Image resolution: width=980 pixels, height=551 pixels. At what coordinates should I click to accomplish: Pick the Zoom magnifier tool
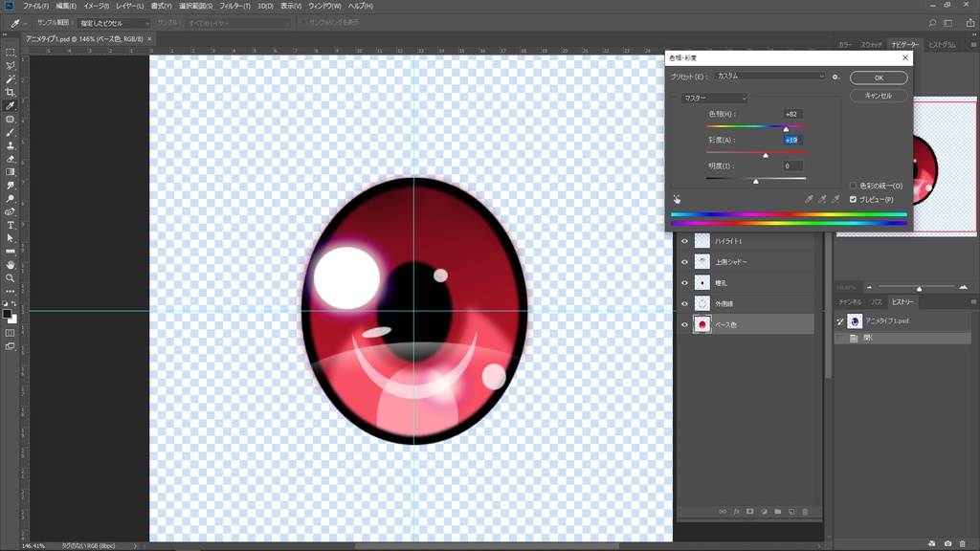click(11, 277)
